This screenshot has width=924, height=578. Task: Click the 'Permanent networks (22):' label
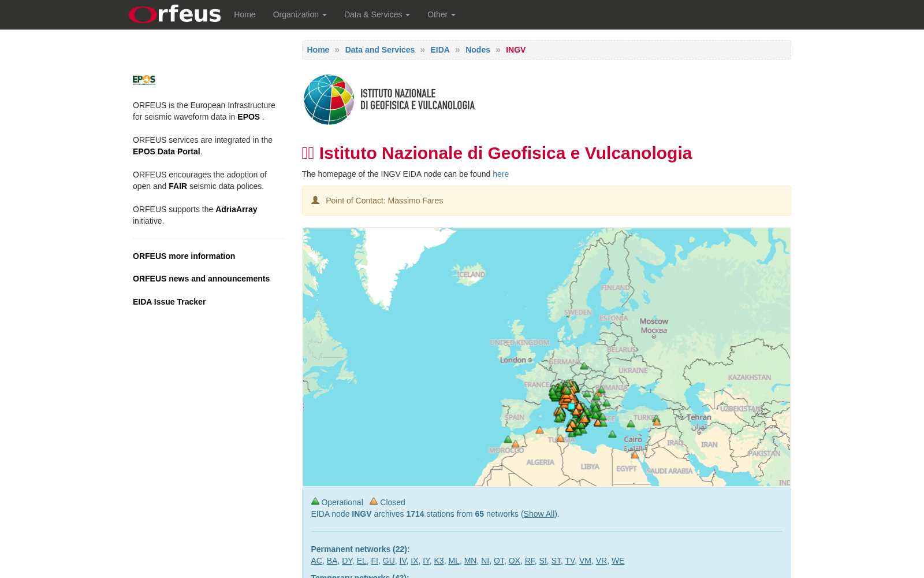coord(360,549)
